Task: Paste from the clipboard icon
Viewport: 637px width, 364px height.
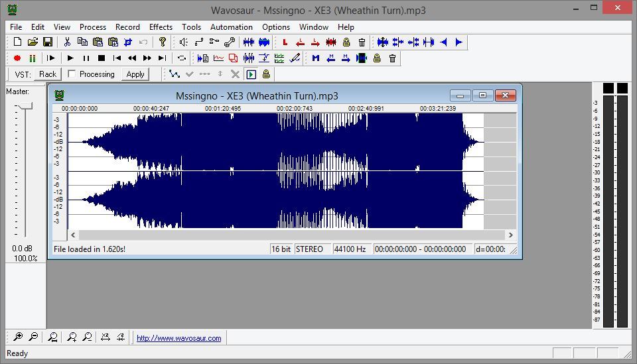Action: (x=98, y=42)
